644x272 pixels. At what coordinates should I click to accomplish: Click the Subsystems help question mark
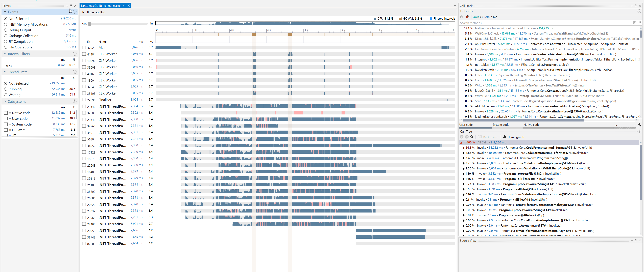pos(75,101)
